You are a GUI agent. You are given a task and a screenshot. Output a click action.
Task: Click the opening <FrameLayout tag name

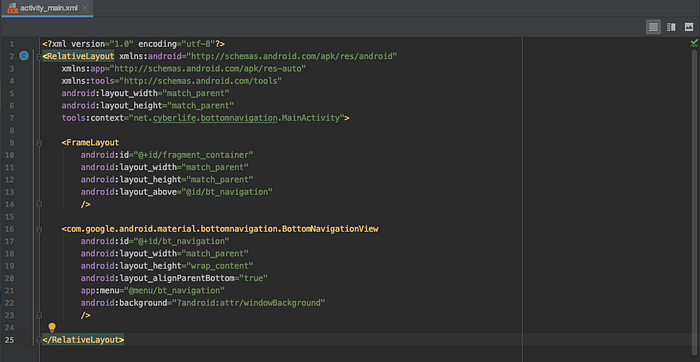[91, 143]
